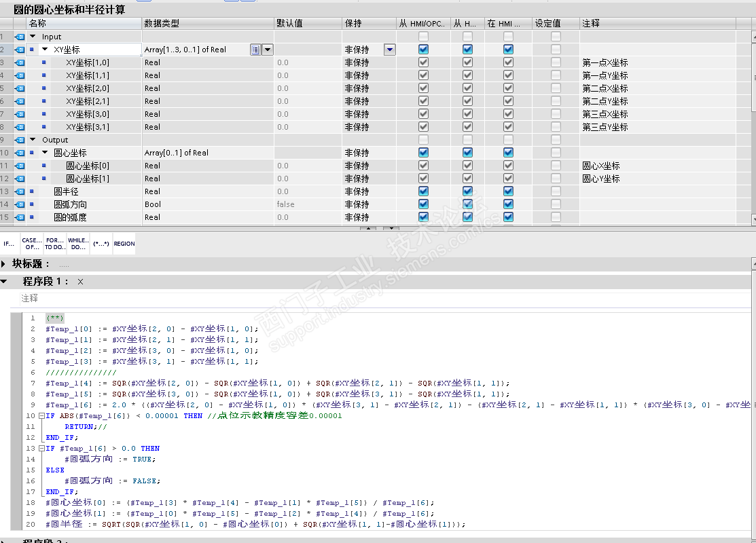Insert IF statement template button

click(x=9, y=244)
